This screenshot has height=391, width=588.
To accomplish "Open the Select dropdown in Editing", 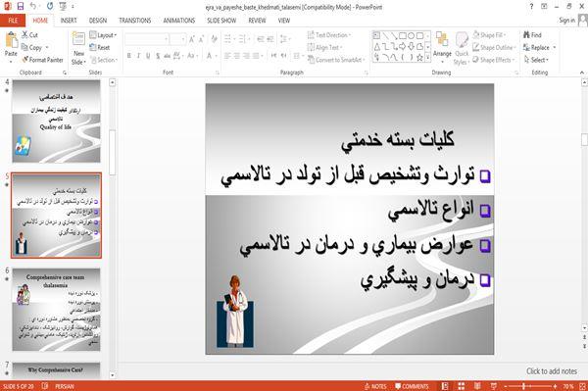I will tap(536, 60).
